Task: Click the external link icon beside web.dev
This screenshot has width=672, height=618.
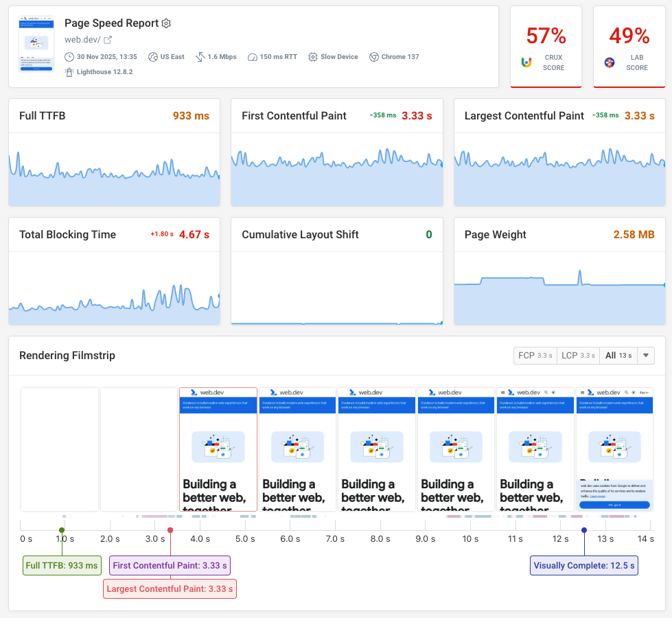Action: [108, 39]
